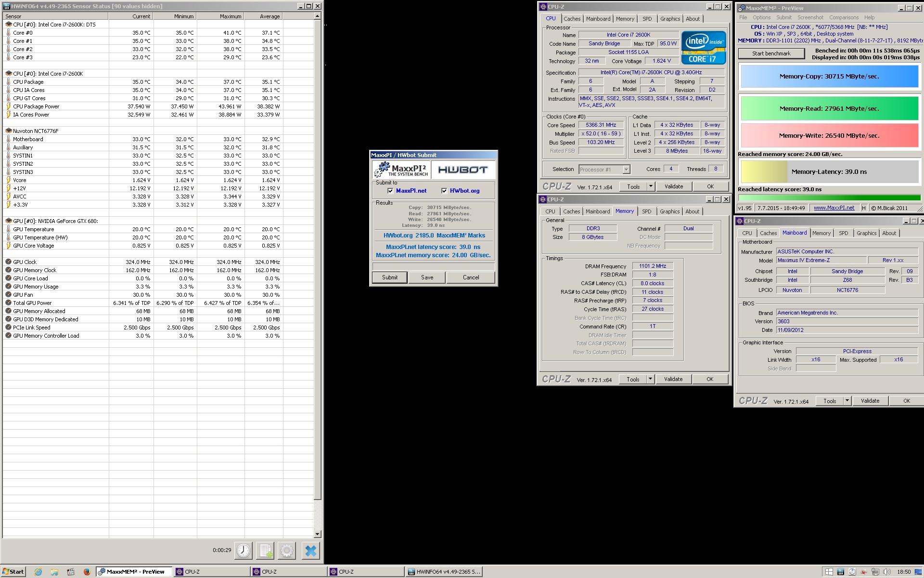This screenshot has width=924, height=578.
Task: Click the Memory-Write red result bar
Action: click(829, 135)
